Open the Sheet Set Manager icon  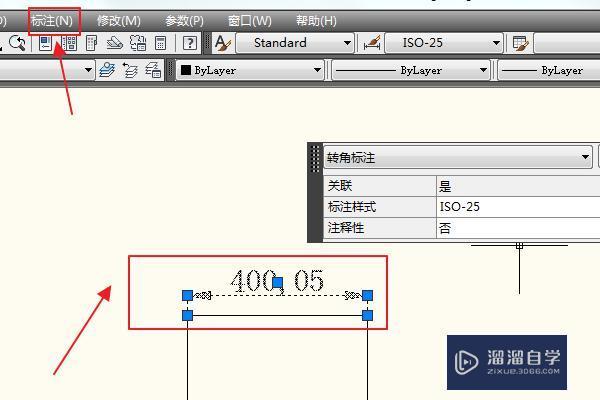tap(114, 43)
